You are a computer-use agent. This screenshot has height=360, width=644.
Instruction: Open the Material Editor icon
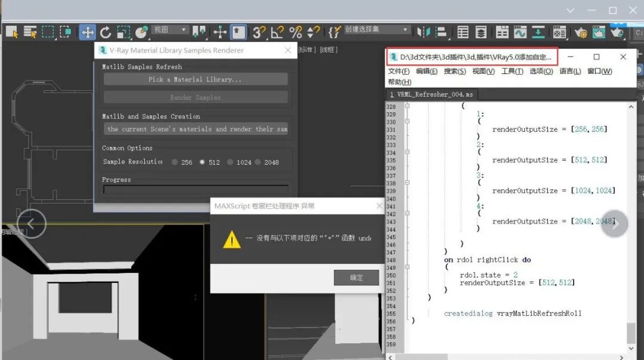pos(559,32)
